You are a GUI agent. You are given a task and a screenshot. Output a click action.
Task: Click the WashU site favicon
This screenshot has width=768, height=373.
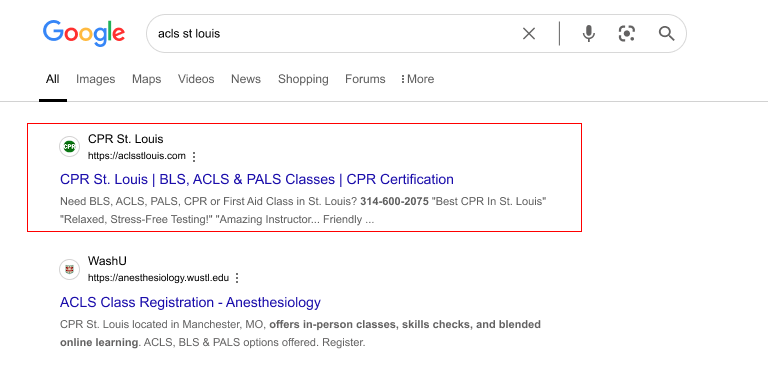tap(70, 269)
